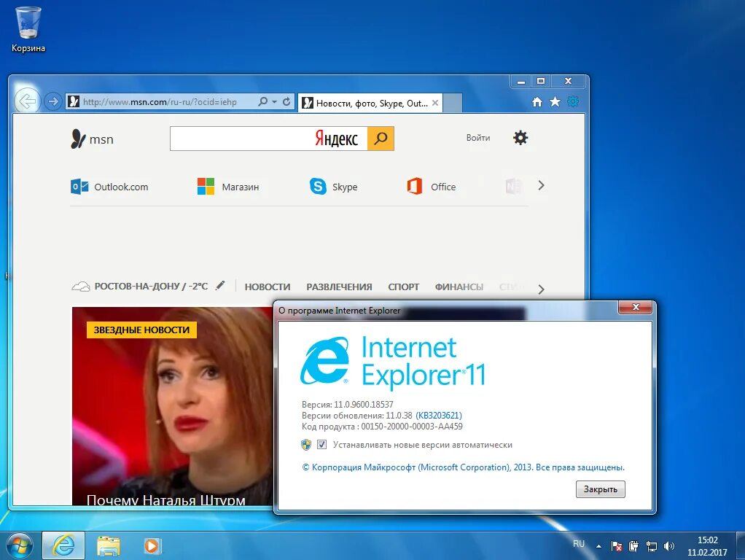Click the volume speaker tray icon

[x=669, y=546]
